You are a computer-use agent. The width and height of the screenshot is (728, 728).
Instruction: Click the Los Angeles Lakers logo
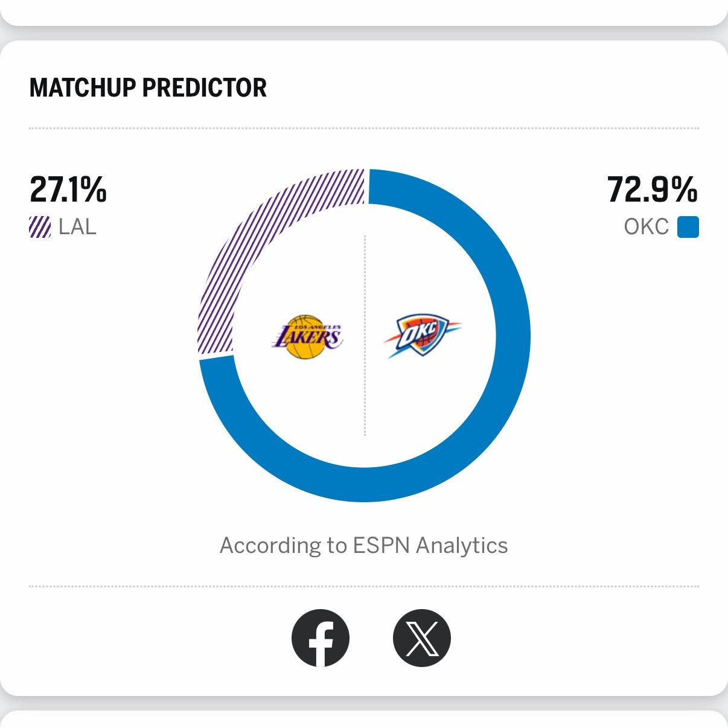(307, 336)
